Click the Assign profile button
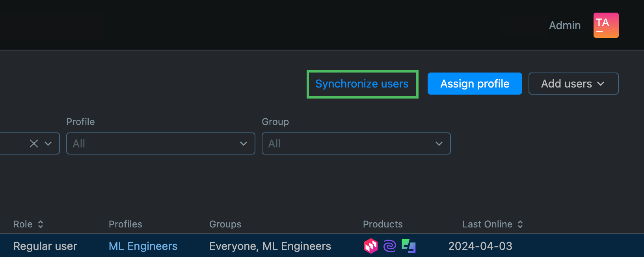 [x=475, y=84]
